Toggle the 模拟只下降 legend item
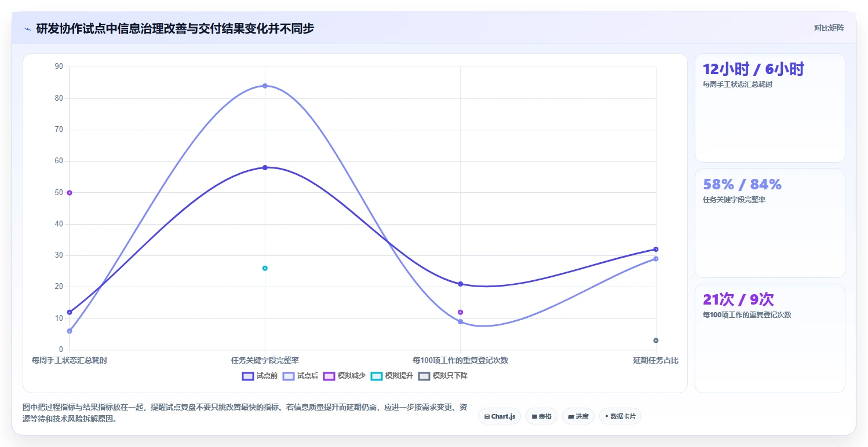 coord(443,376)
